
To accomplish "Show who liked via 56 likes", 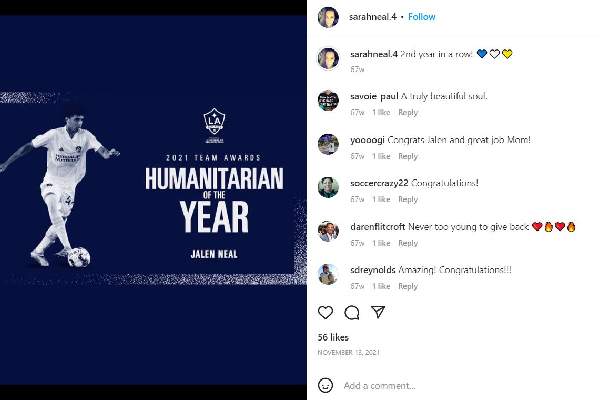I will coord(333,337).
